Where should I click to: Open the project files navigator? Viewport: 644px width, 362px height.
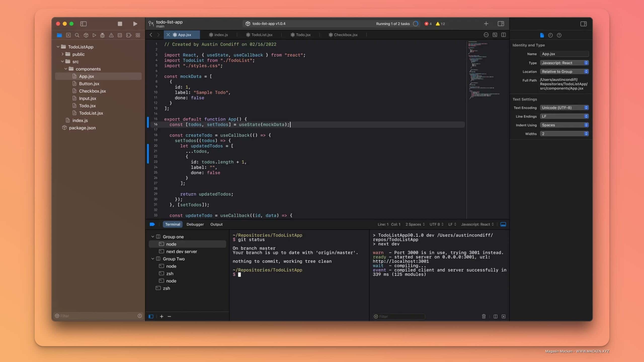pos(59,35)
